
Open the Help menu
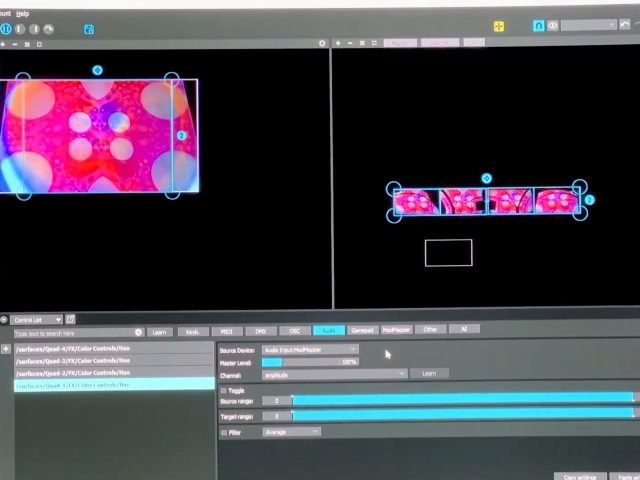pos(22,14)
